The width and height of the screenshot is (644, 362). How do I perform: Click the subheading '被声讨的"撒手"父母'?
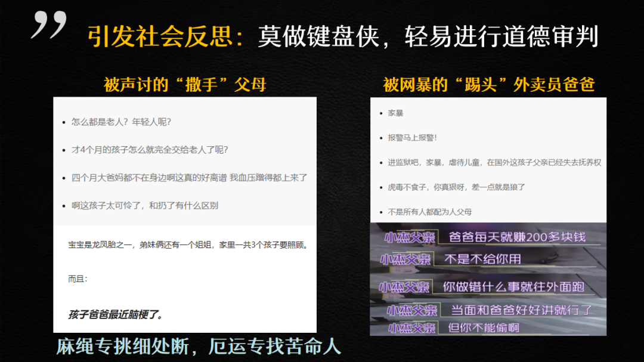click(x=185, y=85)
